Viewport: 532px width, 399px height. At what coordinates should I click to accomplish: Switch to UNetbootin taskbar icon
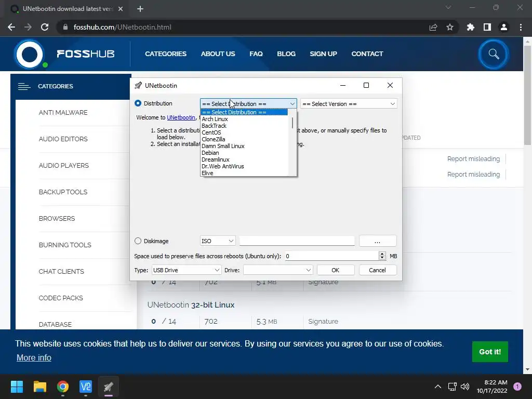tap(109, 387)
